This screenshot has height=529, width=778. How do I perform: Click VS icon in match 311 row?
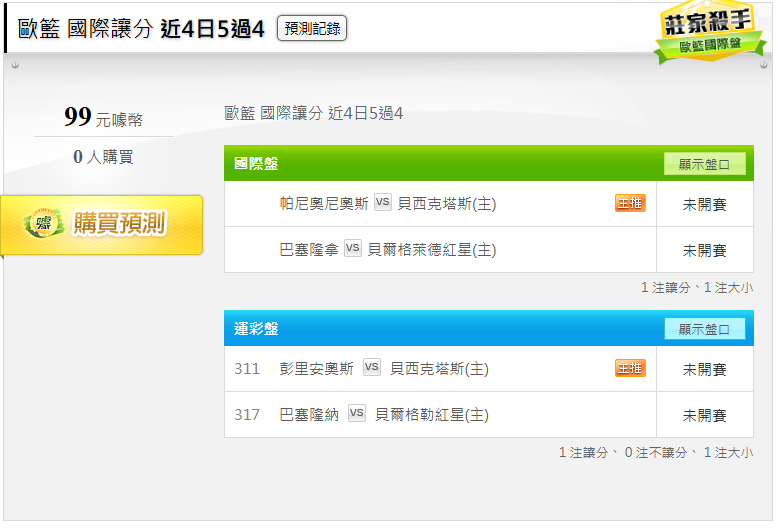(x=372, y=367)
